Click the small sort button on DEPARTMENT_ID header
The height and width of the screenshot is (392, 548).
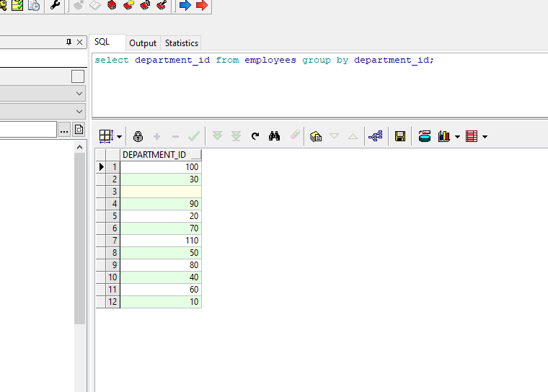[x=196, y=155]
